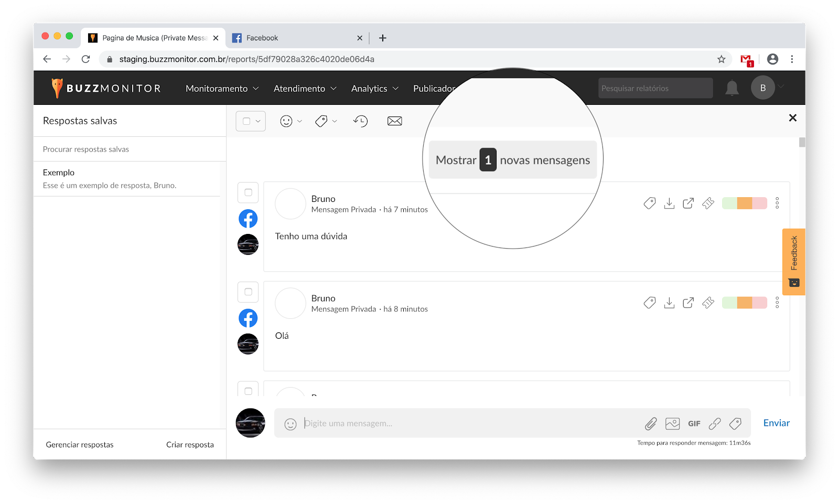839x504 pixels.
Task: Click the download icon on the 'Tenho uma dúvida' message
Action: 669,203
